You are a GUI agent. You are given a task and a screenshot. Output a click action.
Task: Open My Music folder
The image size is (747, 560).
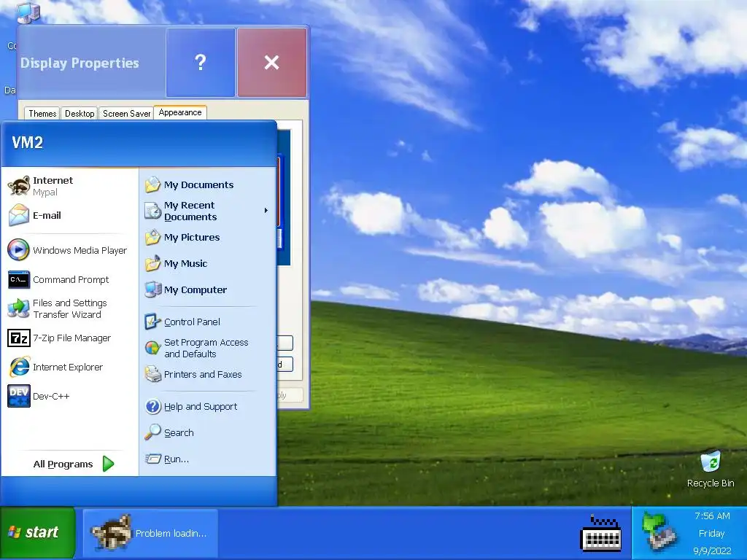[207, 263]
